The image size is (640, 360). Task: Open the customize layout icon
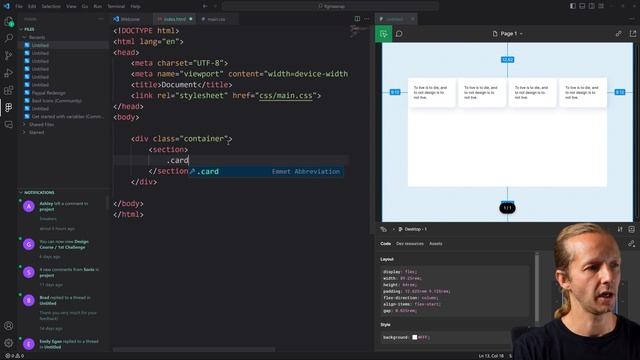click(x=601, y=6)
